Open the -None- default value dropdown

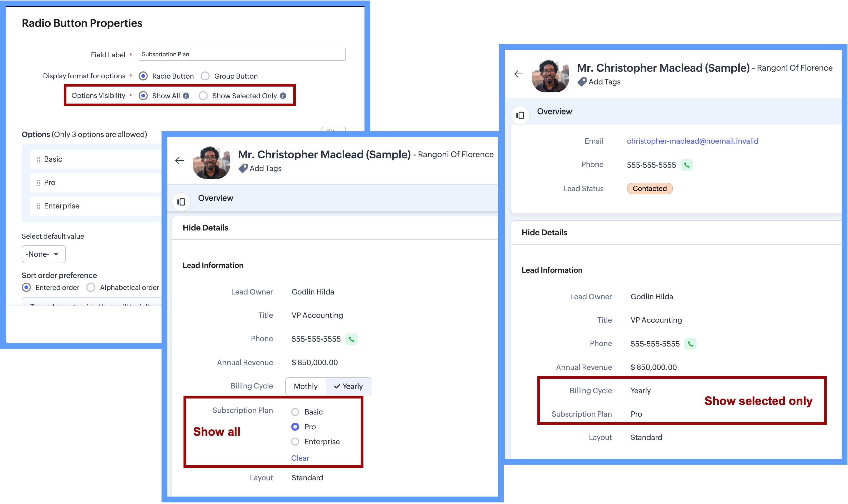(x=44, y=254)
